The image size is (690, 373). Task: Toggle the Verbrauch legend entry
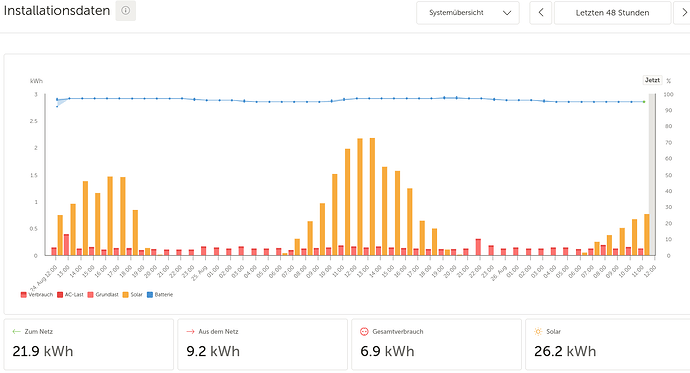(x=37, y=295)
